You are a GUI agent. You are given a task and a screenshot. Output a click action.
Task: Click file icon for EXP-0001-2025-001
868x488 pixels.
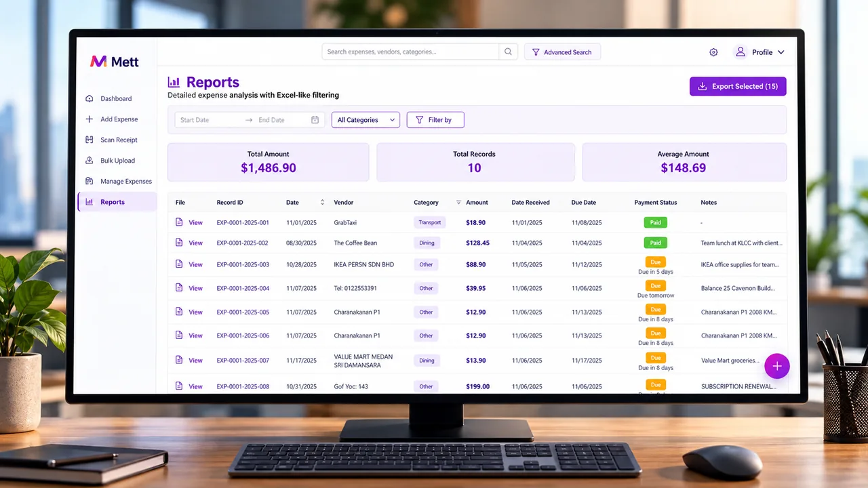coord(179,222)
